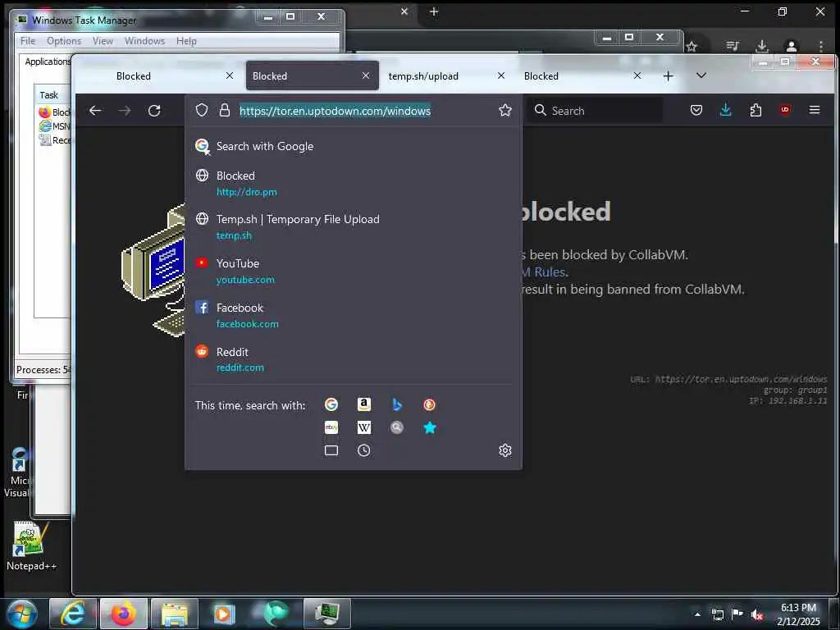This screenshot has height=630, width=840.
Task: Choose 'Search with Google' suggestion
Action: (354, 146)
